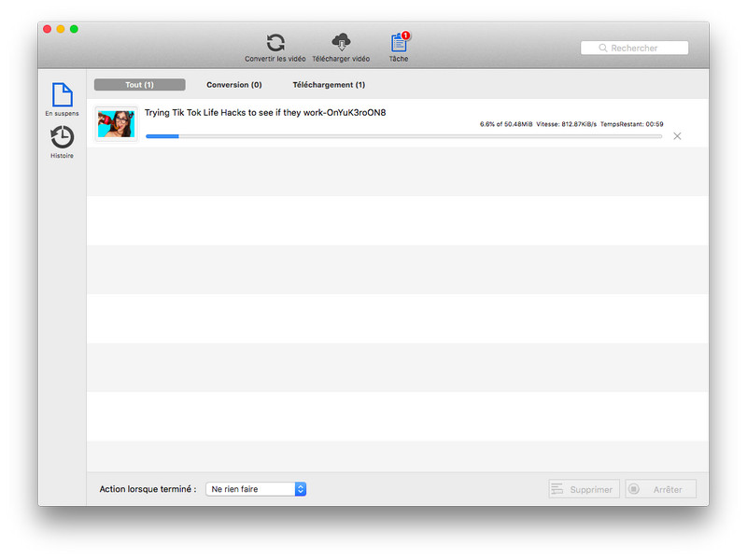Switch to the Tout (1) tab
Viewport: 747px width, 560px height.
139,85
